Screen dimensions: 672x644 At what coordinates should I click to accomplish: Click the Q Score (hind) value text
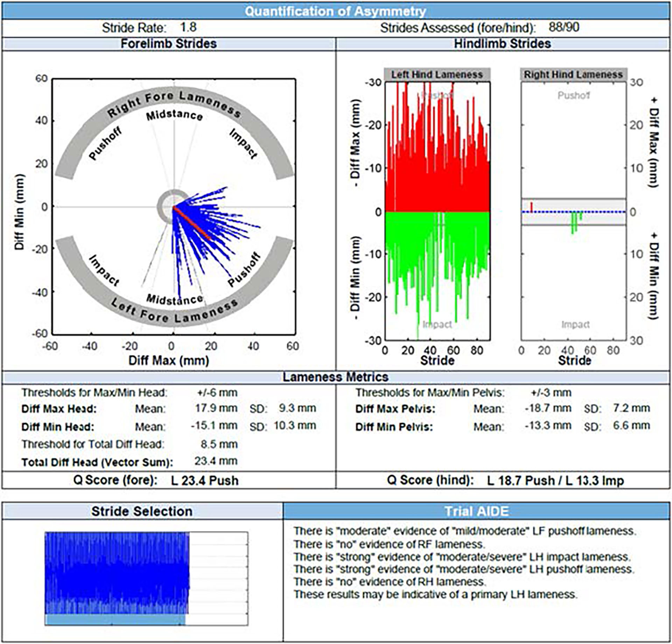pyautogui.click(x=555, y=480)
